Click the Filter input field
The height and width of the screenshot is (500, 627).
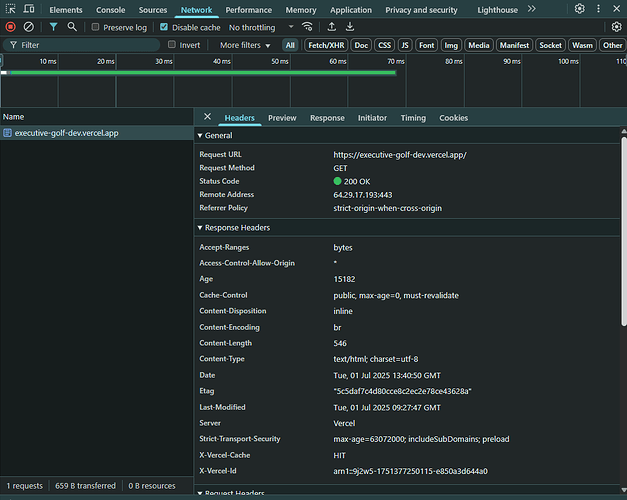(82, 45)
